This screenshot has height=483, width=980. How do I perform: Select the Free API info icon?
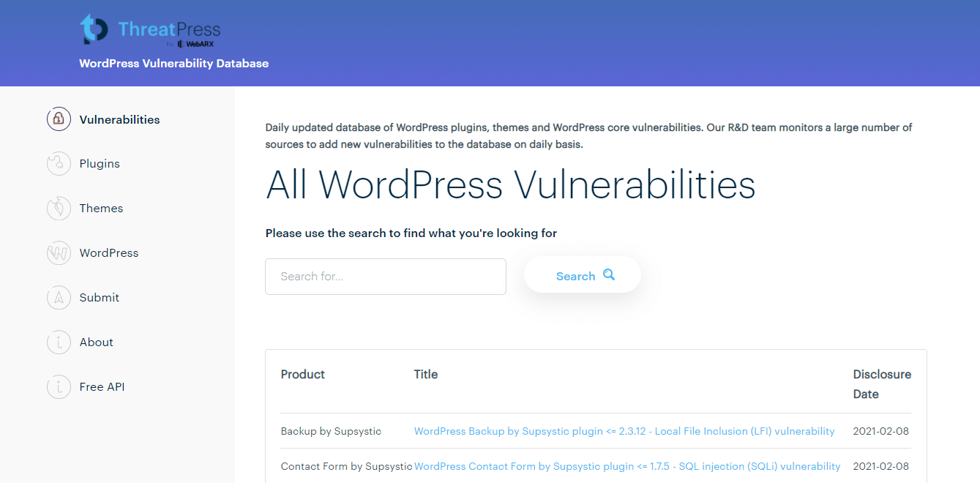(x=59, y=386)
